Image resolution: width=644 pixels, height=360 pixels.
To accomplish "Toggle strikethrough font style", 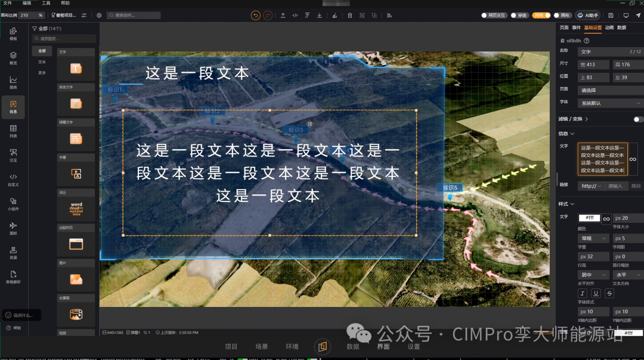I will 609,293.
